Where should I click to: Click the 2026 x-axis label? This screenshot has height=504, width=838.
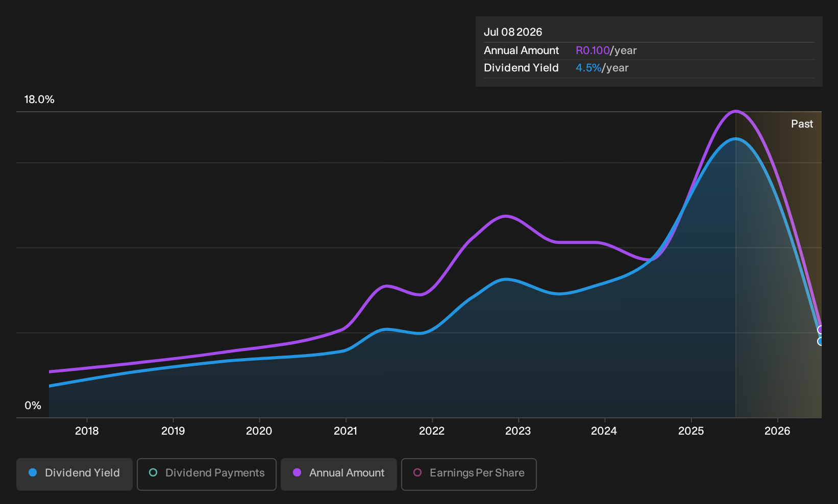click(x=777, y=431)
